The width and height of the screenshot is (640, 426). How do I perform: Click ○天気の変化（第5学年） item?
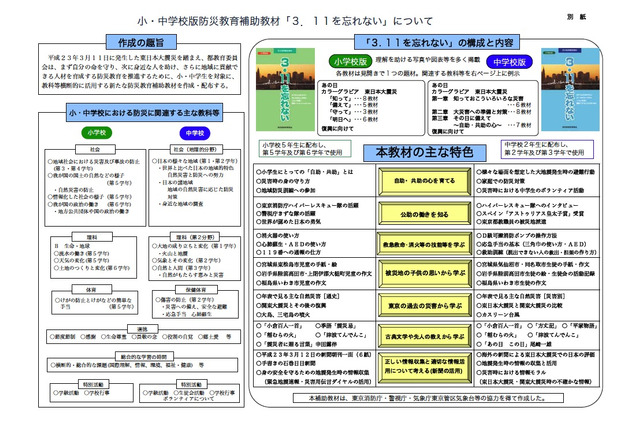81,260
